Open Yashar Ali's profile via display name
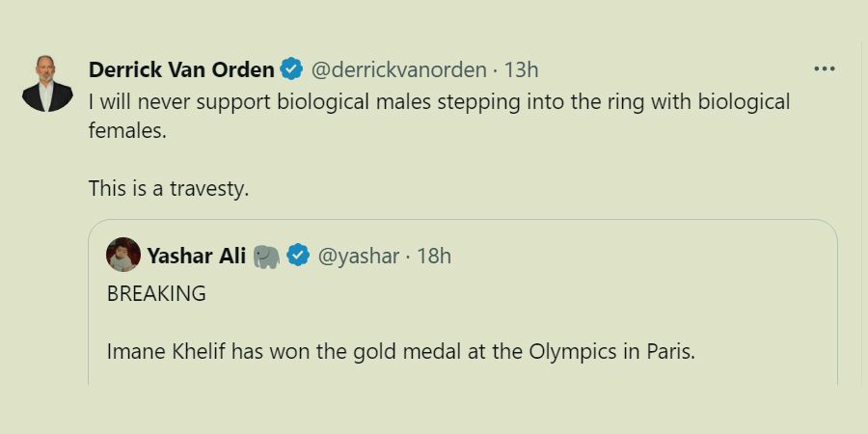Image resolution: width=868 pixels, height=434 pixels. (196, 256)
